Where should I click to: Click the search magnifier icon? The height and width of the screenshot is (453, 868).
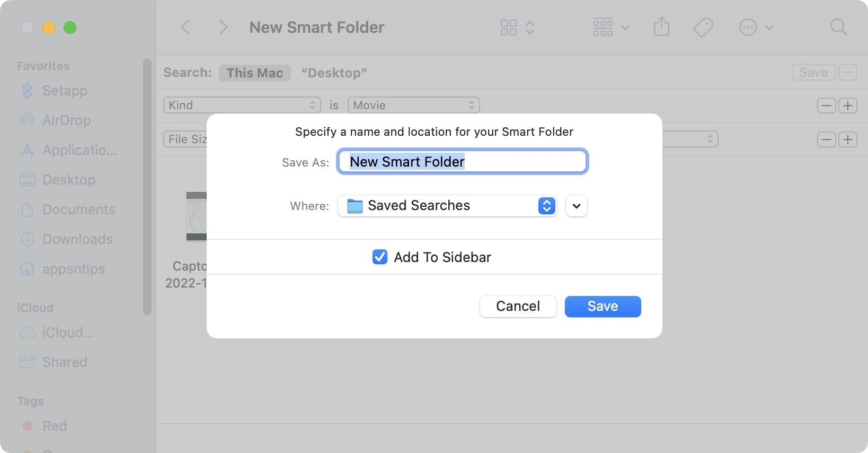tap(838, 27)
